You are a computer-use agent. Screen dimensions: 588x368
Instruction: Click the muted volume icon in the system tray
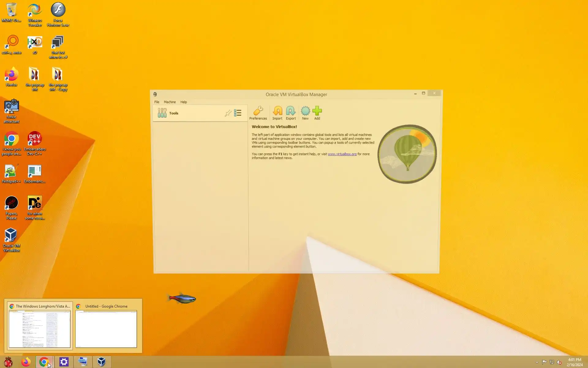click(559, 362)
